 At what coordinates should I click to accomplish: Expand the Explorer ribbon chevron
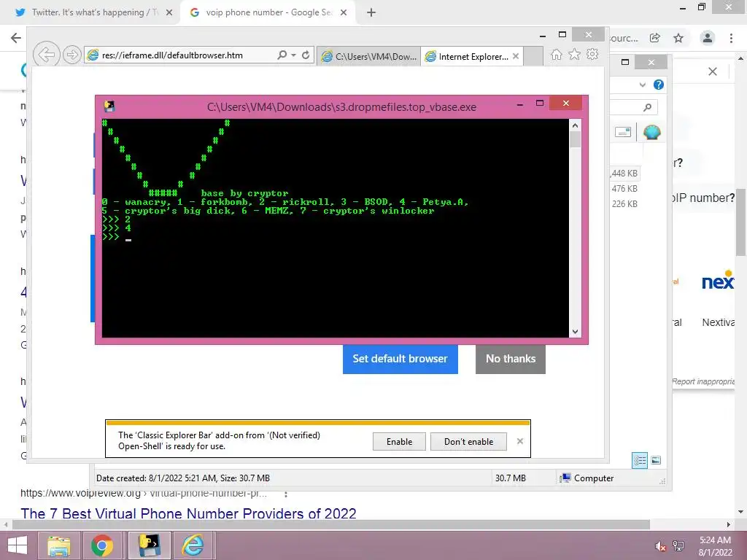(x=643, y=85)
